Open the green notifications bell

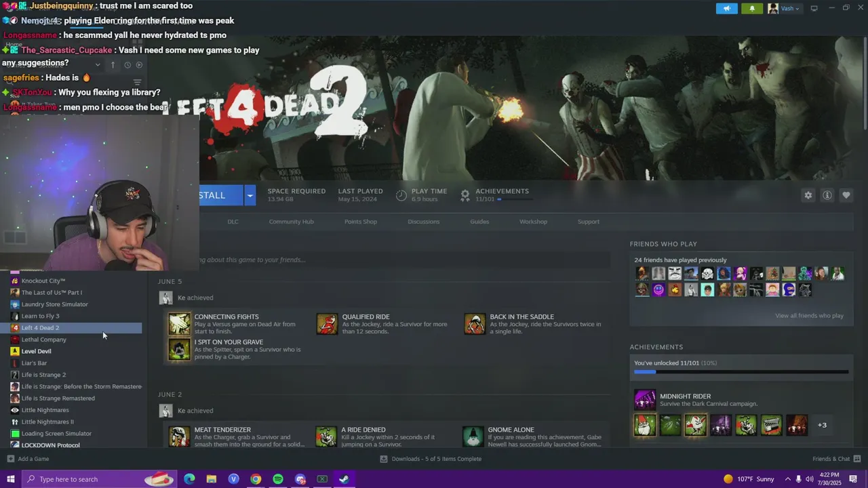tap(752, 8)
